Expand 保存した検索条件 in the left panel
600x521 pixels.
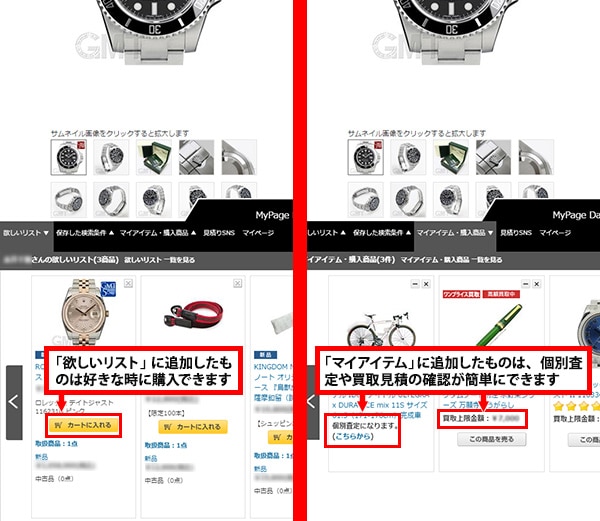coord(85,233)
